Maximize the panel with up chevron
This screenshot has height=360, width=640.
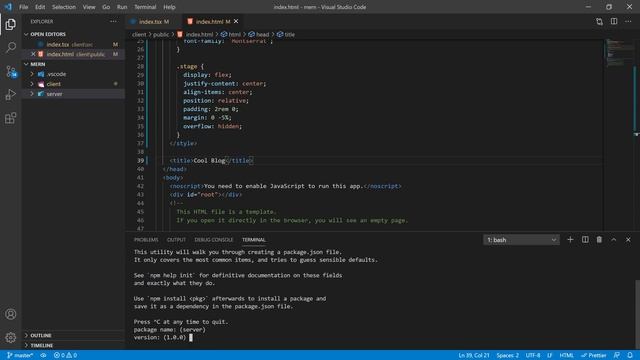613,240
